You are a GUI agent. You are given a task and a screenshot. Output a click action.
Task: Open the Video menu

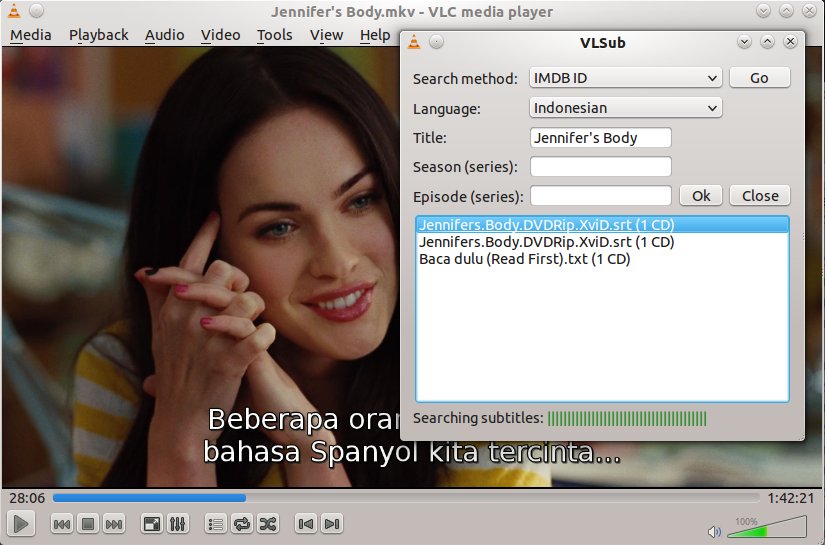[220, 35]
